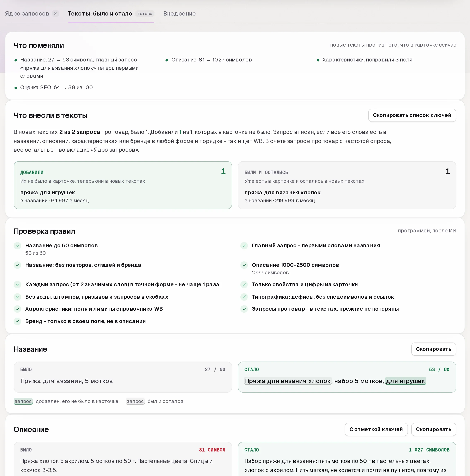Click highlighted «для игрушек» in new title
This screenshot has width=470, height=476.
pyautogui.click(x=405, y=381)
